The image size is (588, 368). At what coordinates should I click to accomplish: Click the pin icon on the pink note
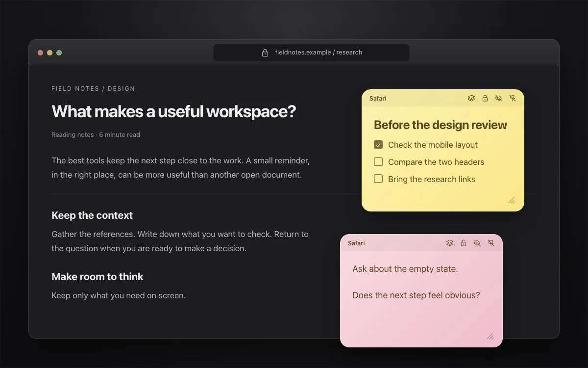point(491,243)
